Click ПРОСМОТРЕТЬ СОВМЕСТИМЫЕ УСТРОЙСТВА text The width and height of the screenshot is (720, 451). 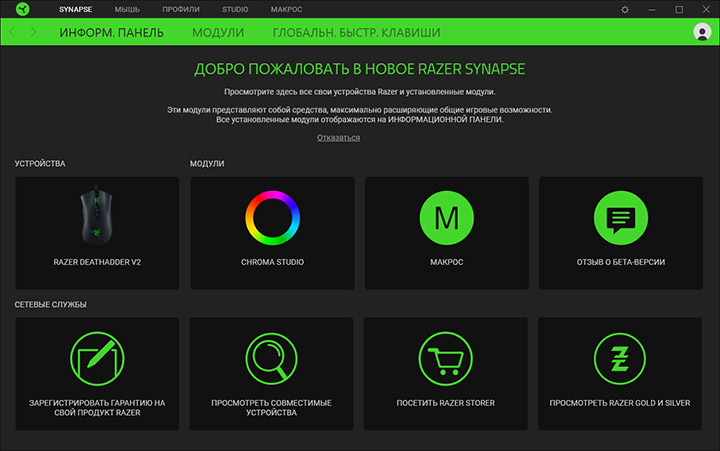[271, 408]
